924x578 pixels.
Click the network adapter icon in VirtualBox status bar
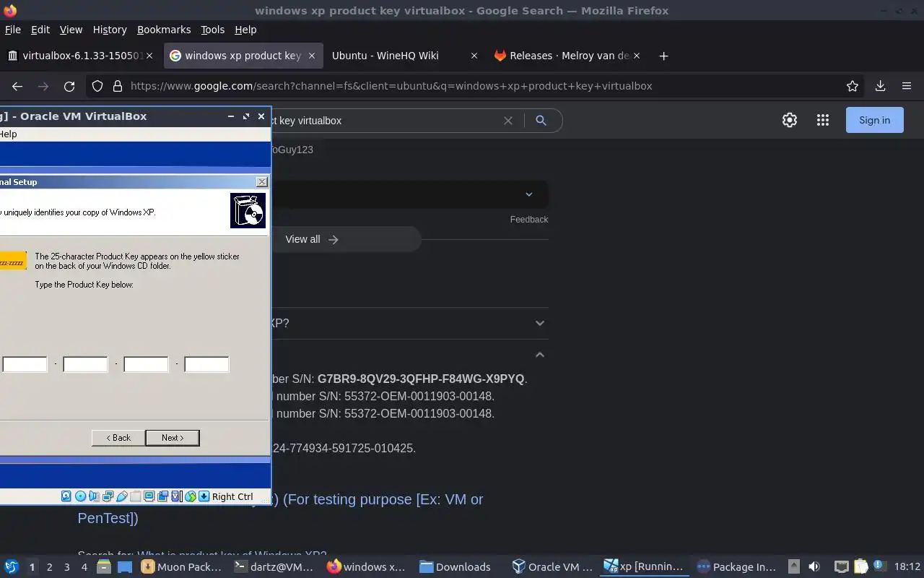click(x=108, y=496)
